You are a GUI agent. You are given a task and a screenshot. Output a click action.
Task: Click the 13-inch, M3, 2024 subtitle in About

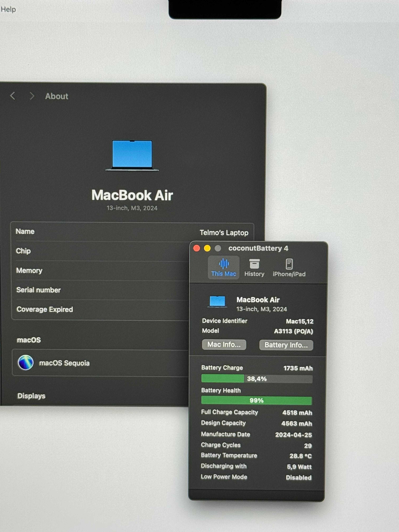click(132, 208)
